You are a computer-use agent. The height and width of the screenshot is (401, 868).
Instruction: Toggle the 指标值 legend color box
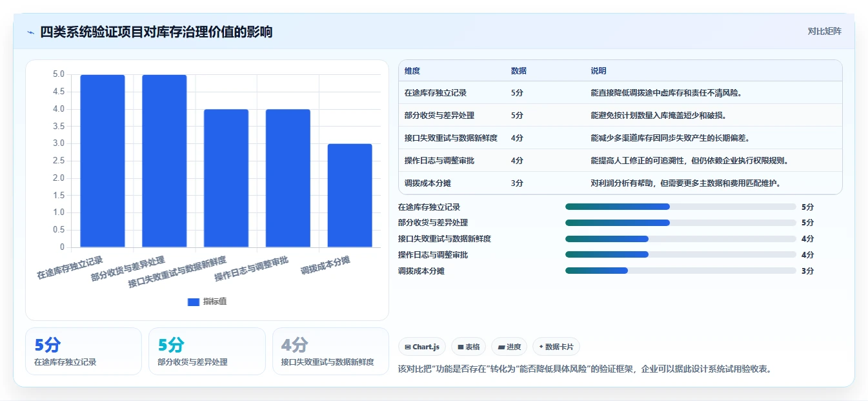pyautogui.click(x=194, y=302)
